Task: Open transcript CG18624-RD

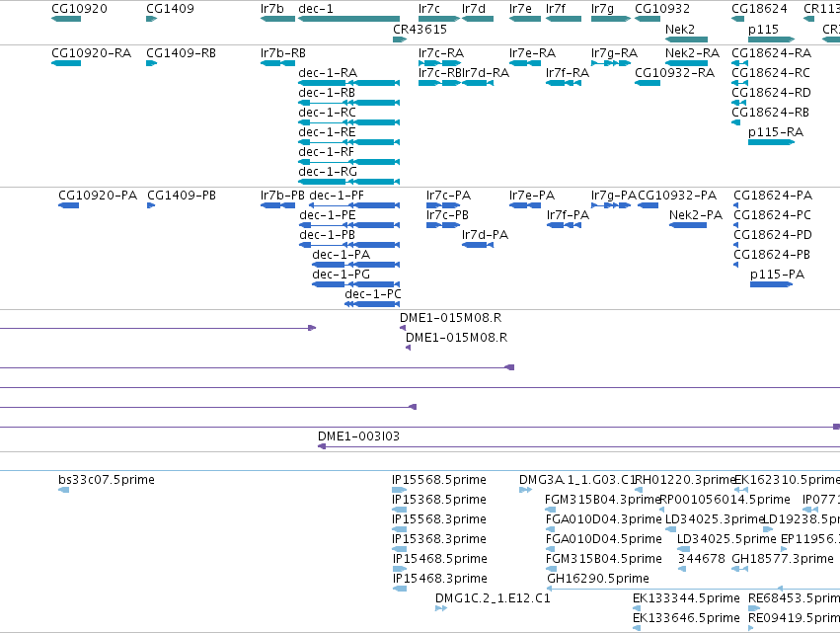Action: (738, 103)
